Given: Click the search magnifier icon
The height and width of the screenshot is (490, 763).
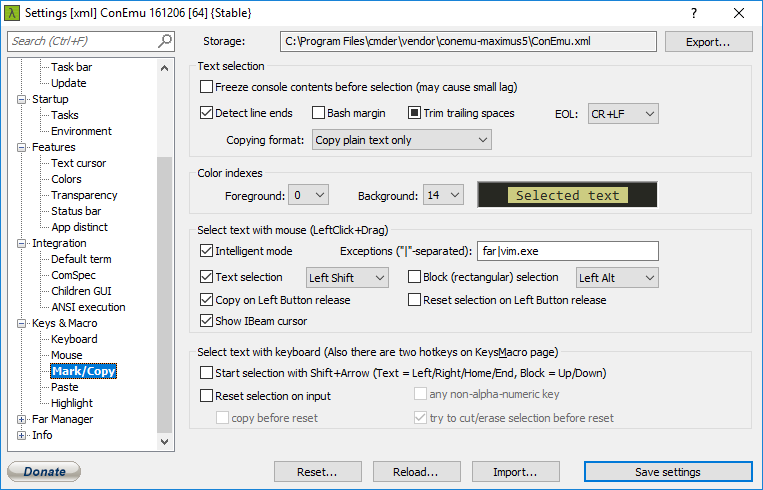Looking at the screenshot, I should coord(165,41).
